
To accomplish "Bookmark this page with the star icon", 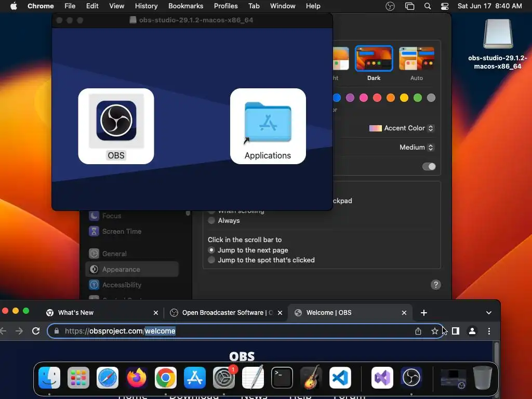I will (435, 331).
